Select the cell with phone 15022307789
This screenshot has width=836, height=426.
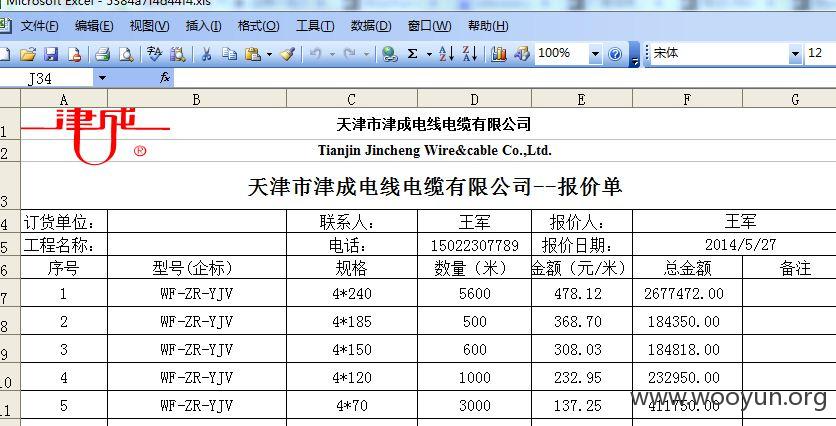tap(475, 245)
